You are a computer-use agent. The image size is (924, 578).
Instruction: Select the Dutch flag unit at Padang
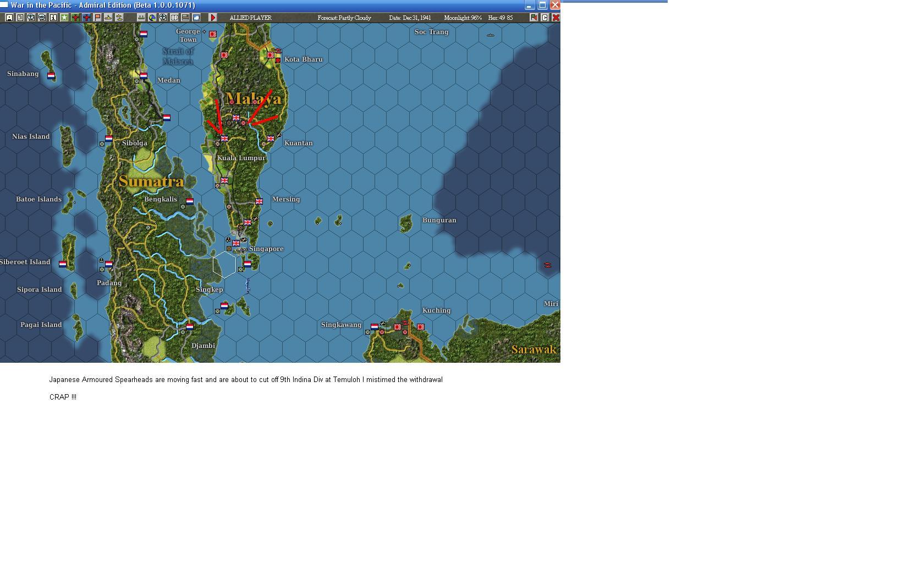[109, 264]
